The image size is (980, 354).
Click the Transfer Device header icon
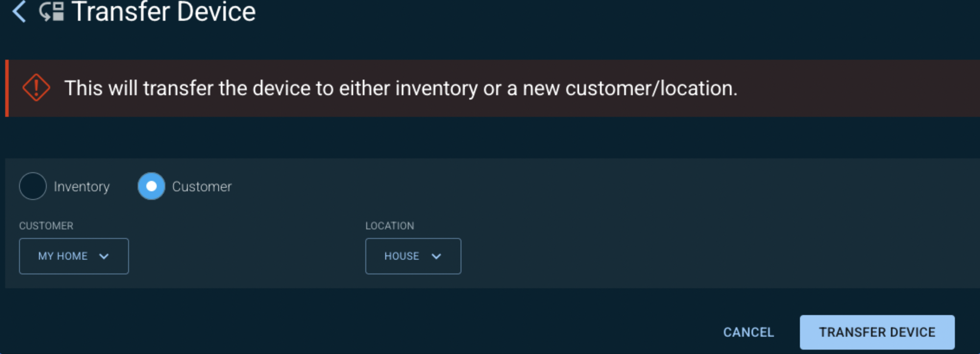click(52, 11)
